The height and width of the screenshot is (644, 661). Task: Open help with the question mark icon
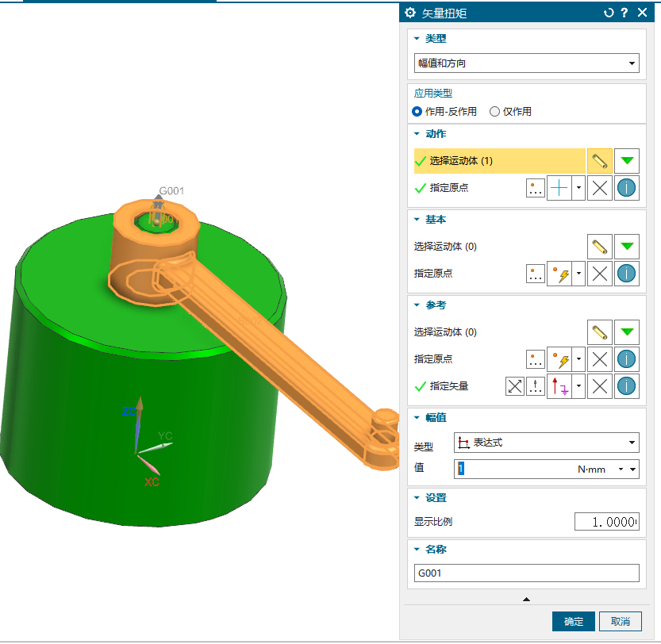[x=624, y=13]
